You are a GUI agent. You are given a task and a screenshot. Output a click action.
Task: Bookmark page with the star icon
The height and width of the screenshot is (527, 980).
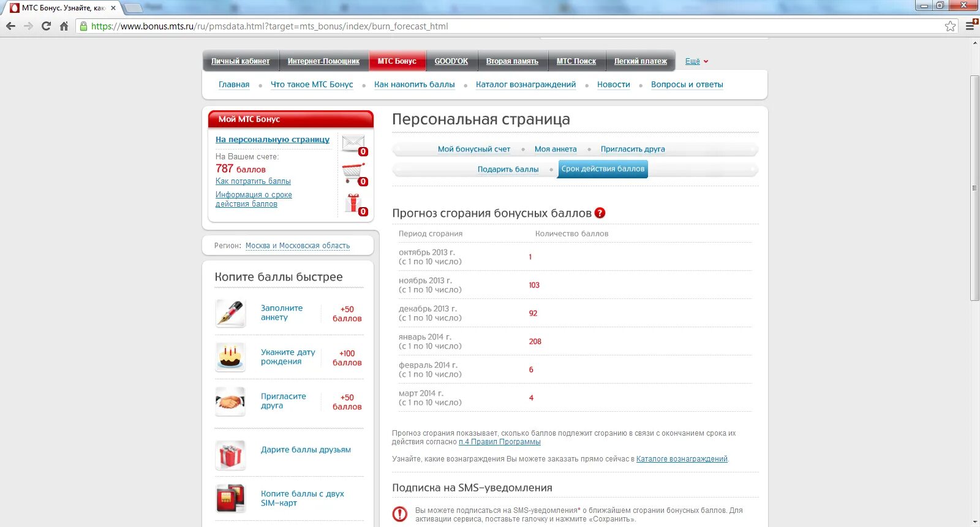[x=950, y=26]
